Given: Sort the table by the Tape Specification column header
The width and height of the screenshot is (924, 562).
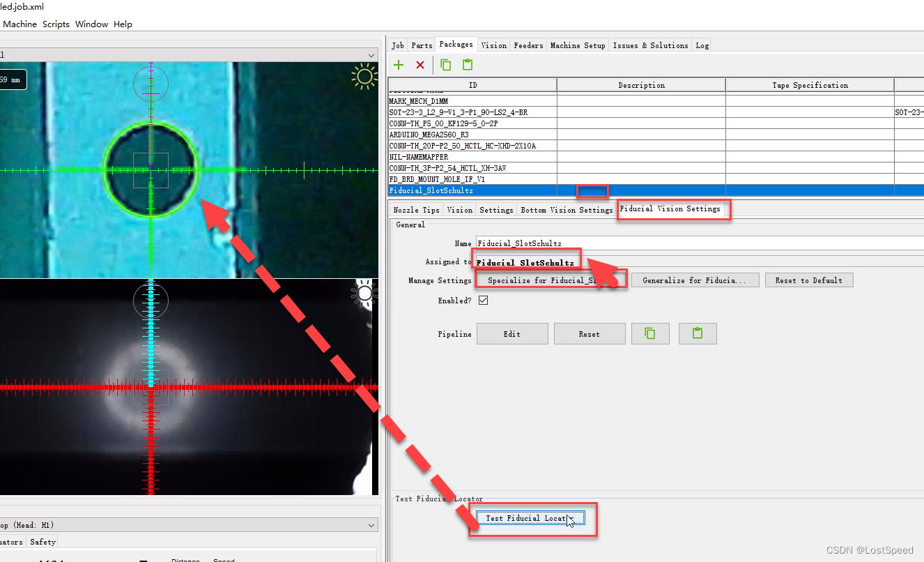Looking at the screenshot, I should pos(810,85).
